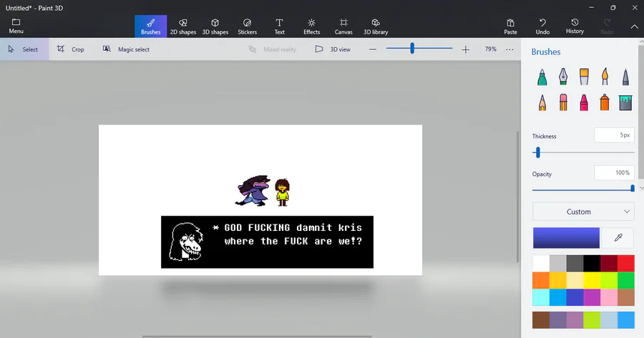The height and width of the screenshot is (338, 644).
Task: Click the 79% zoom percentage
Action: click(490, 49)
